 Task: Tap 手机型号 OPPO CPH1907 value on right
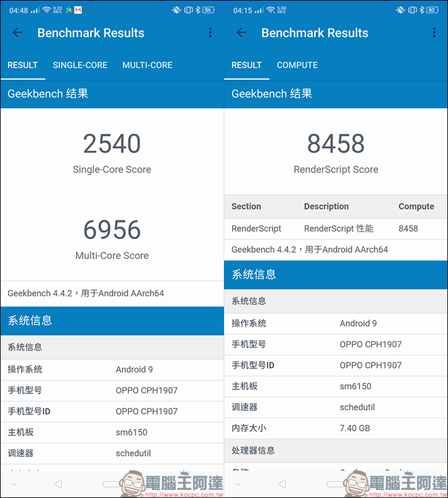(370, 344)
